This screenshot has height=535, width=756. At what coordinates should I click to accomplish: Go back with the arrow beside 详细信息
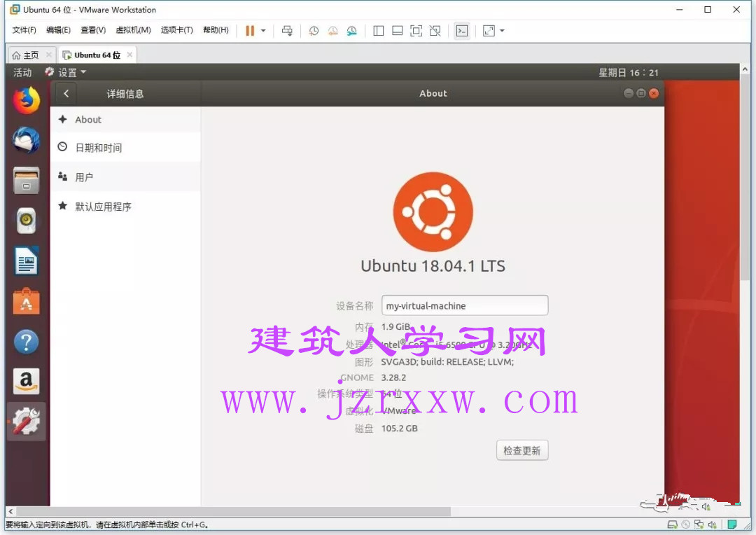(66, 94)
